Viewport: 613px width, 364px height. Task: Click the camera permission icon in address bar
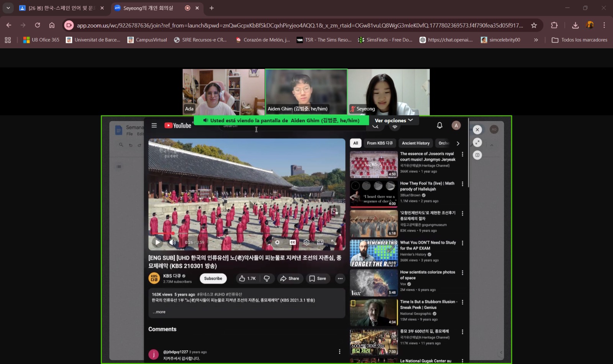click(69, 25)
